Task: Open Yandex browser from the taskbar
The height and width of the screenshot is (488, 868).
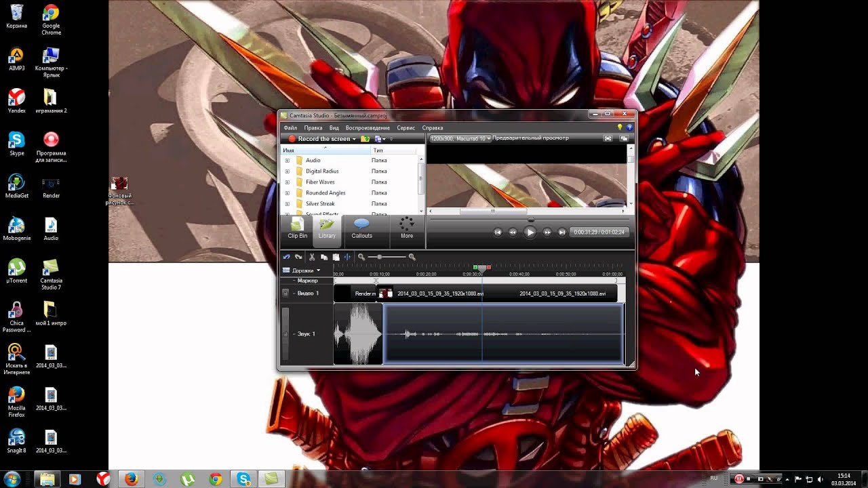Action: click(102, 479)
